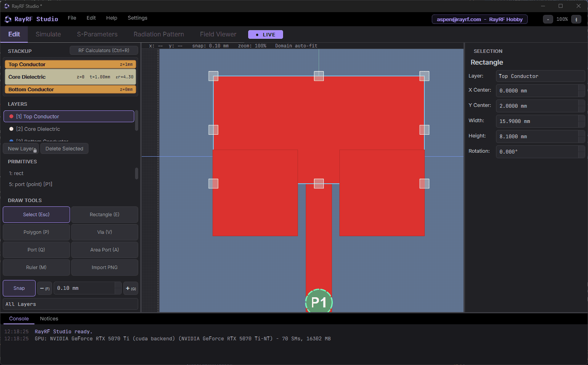
Task: Click the zoom out minus button
Action: 548,19
